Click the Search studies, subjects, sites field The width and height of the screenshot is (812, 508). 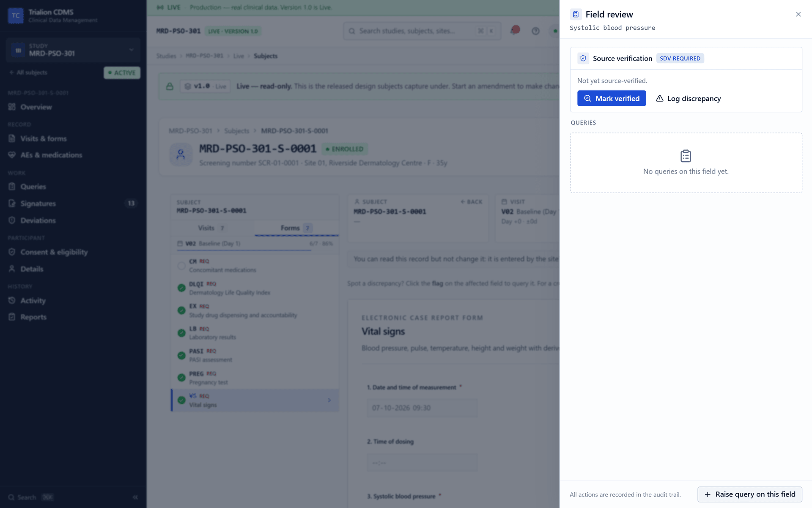click(422, 31)
